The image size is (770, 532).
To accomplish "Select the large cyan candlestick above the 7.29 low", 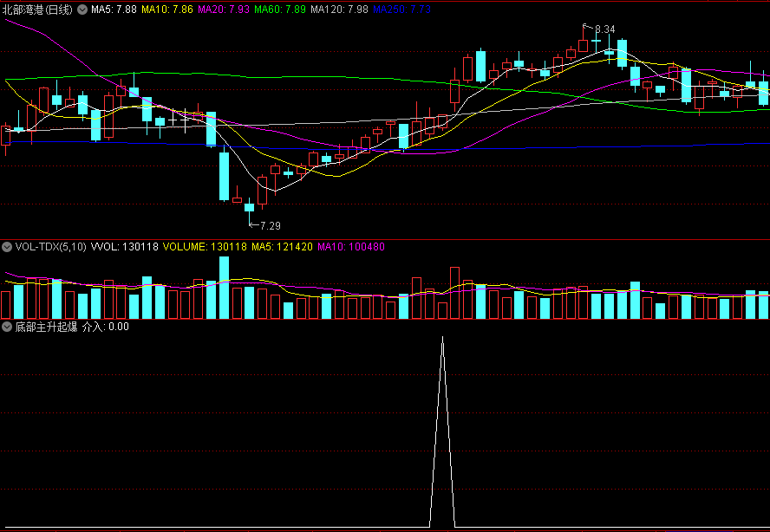I will point(224,176).
